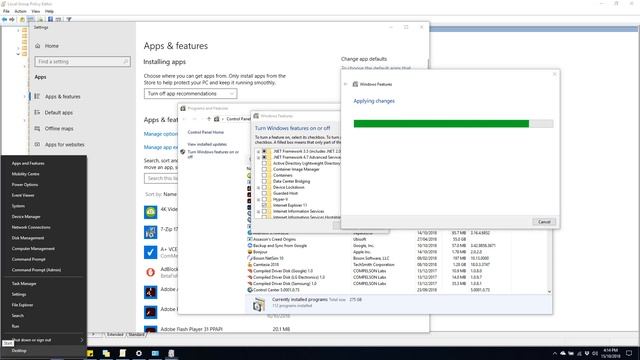Check Guarded Host checkbox
640x360 pixels.
(264, 193)
